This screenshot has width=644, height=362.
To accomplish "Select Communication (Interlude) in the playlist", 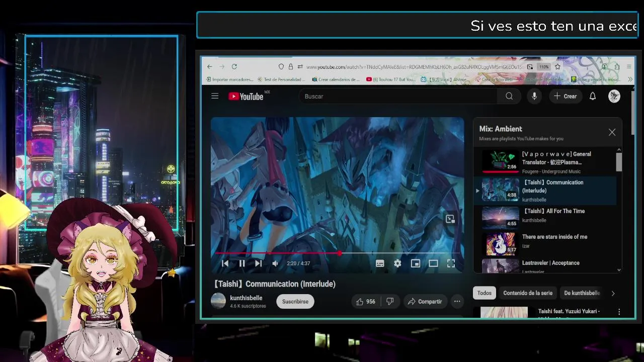I will [x=545, y=191].
